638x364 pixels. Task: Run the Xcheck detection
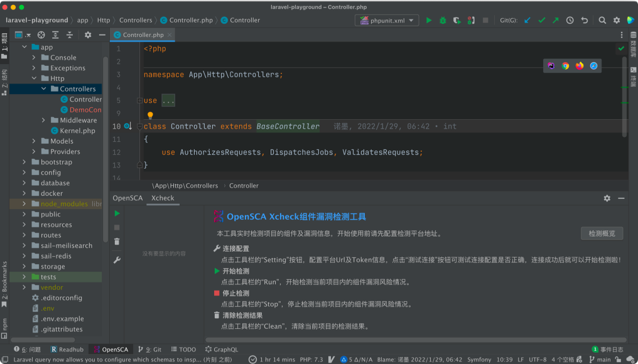[117, 213]
